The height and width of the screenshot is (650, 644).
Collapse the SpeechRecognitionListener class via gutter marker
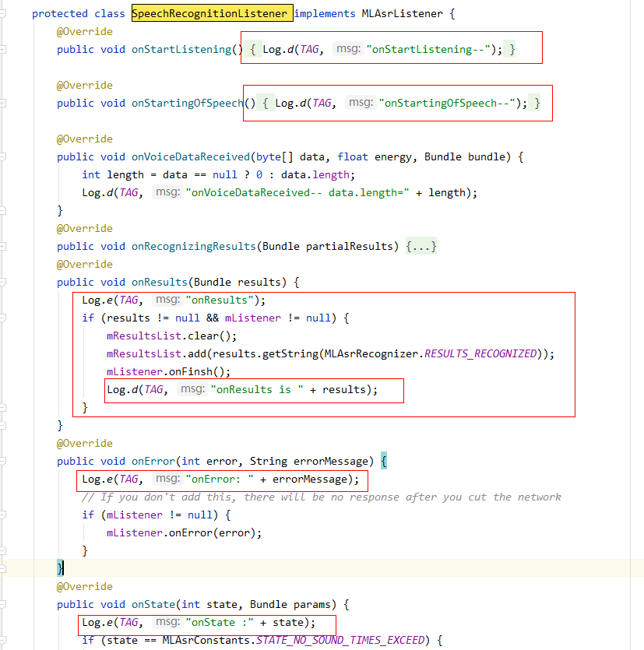pos(3,14)
